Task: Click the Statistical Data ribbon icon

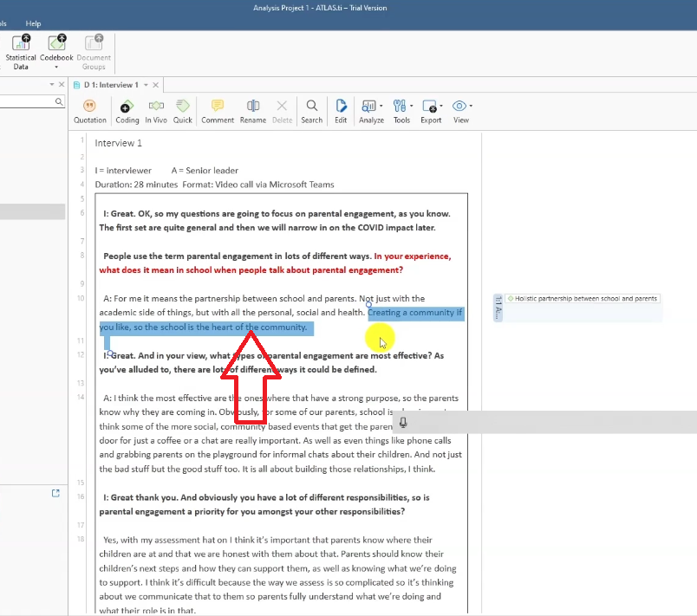Action: [x=21, y=51]
